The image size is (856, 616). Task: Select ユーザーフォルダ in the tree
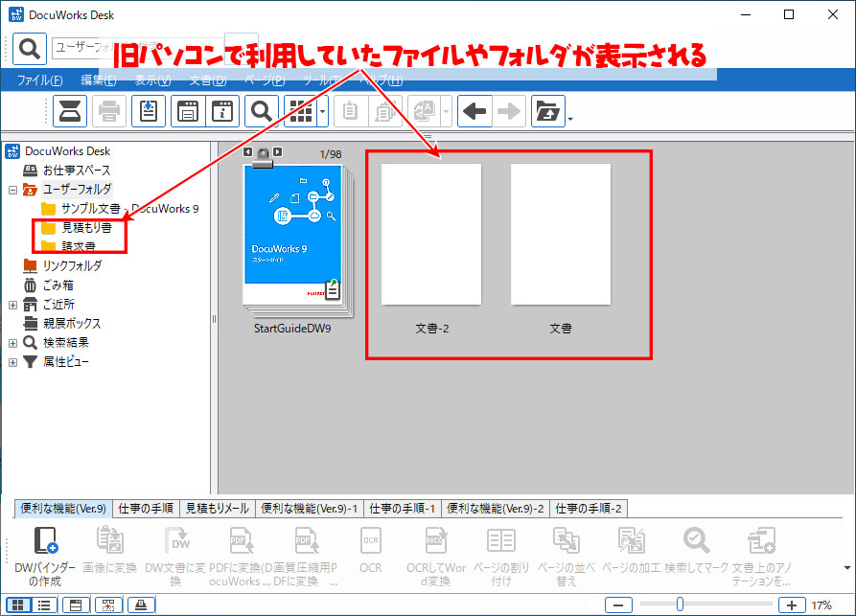tap(77, 190)
